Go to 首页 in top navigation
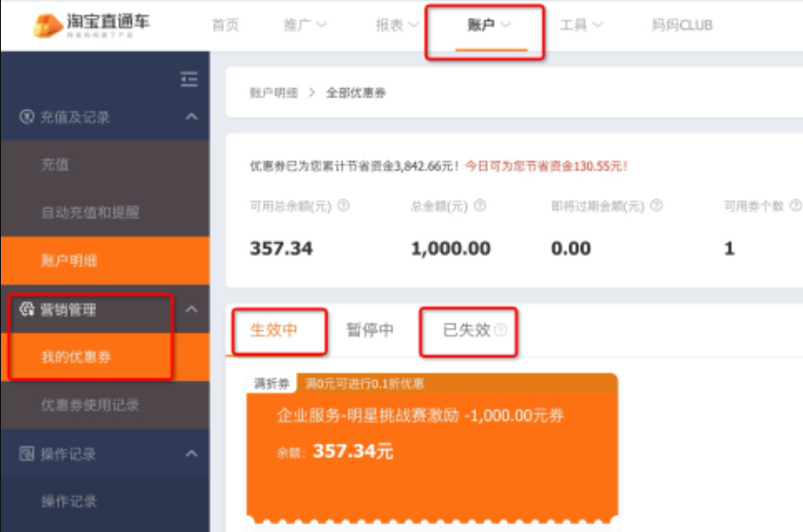Screen dimensions: 803x532 225,25
